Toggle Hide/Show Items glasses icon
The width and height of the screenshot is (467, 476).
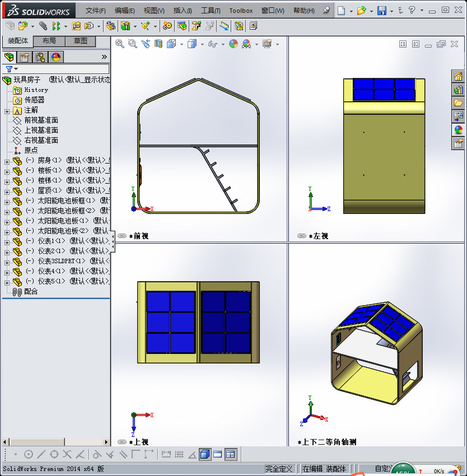click(213, 44)
